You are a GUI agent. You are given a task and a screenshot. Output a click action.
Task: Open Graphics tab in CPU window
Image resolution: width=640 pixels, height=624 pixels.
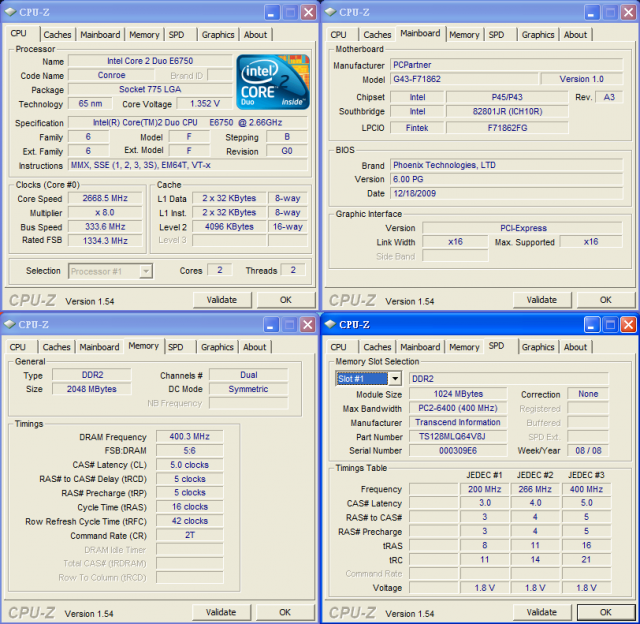(x=218, y=35)
